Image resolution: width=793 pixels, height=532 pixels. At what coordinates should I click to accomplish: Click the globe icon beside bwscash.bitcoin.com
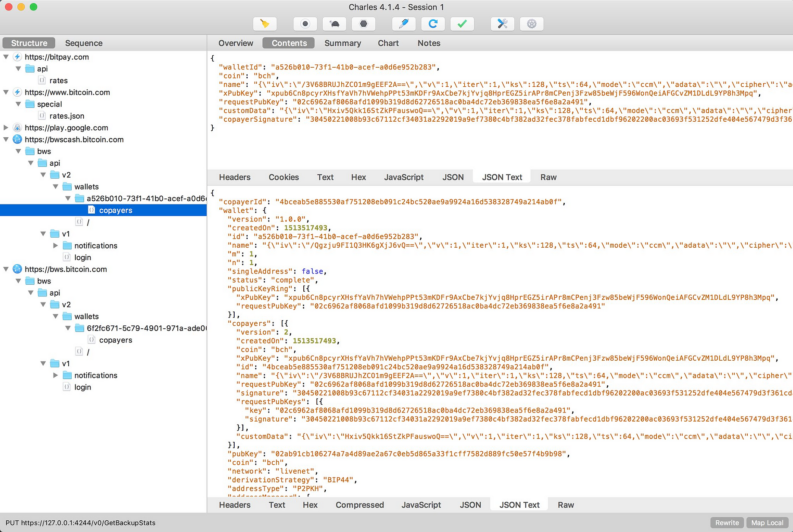tap(17, 139)
